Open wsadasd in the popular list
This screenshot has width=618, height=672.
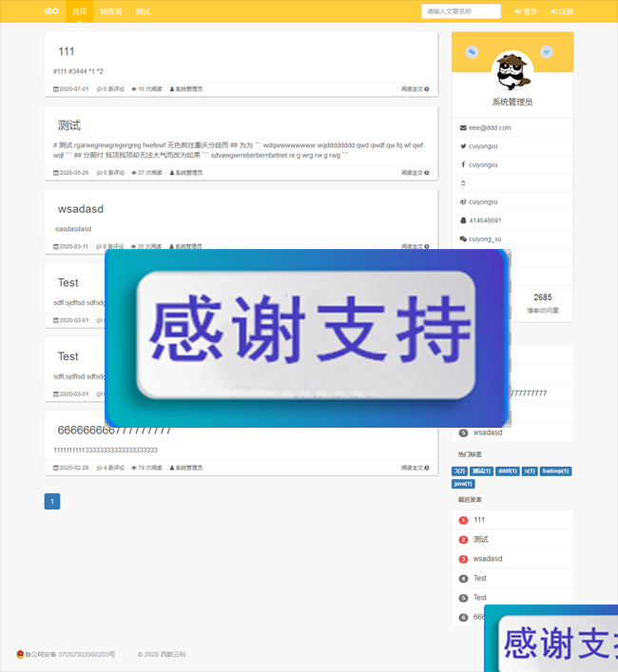[488, 432]
